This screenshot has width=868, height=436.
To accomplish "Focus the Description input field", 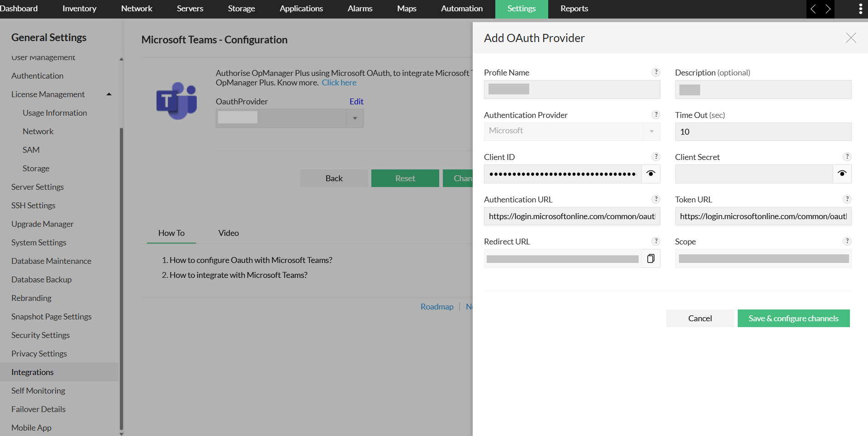I will coord(763,89).
